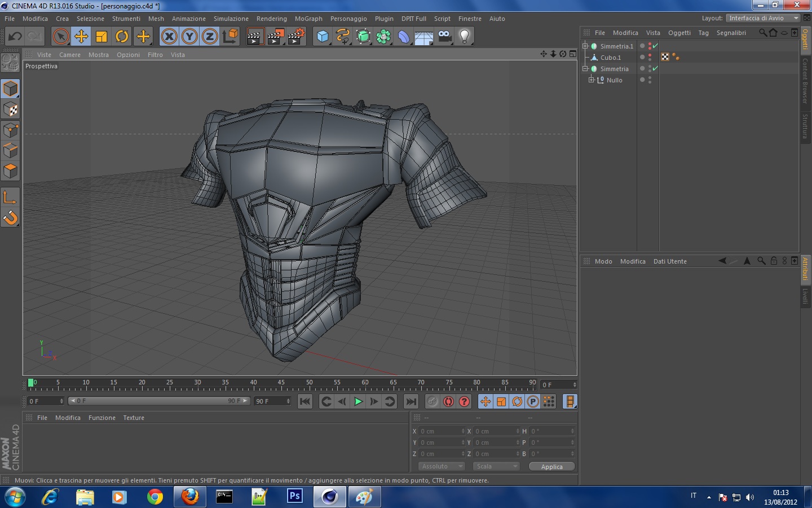Switch to the Attributi side tab
This screenshot has height=508, width=812.
point(805,269)
